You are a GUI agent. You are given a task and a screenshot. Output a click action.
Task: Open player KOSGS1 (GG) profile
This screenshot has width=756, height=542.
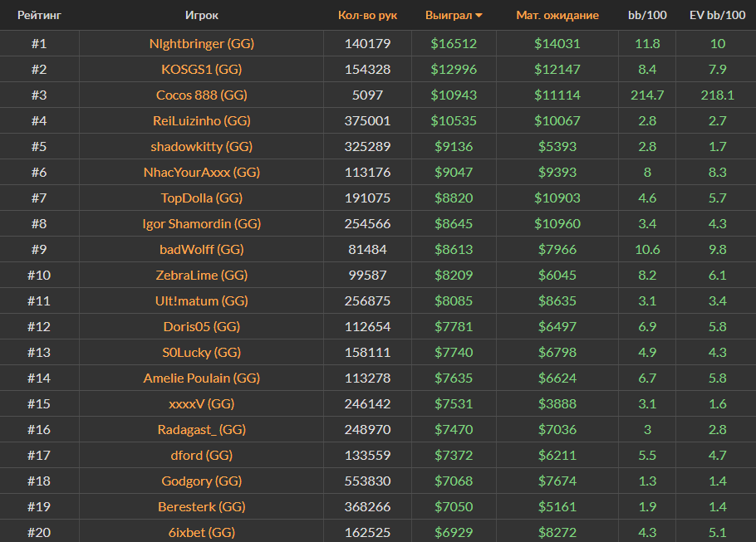[201, 69]
